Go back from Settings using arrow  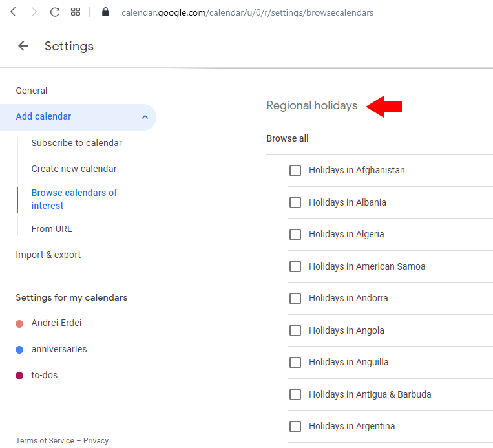[x=23, y=46]
